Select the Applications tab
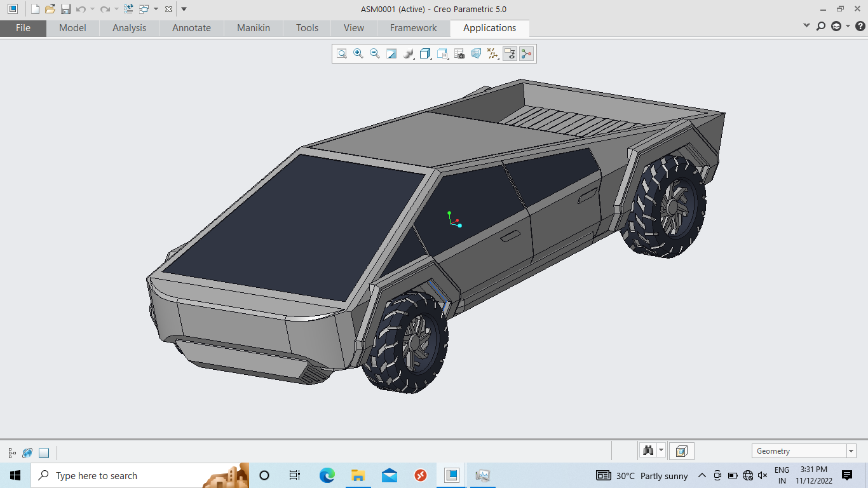The width and height of the screenshot is (868, 488). coord(490,28)
